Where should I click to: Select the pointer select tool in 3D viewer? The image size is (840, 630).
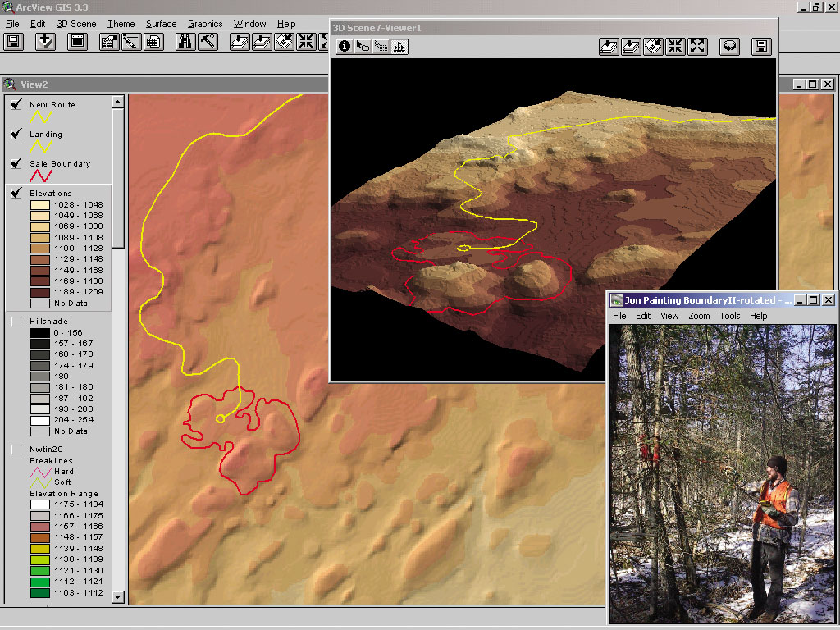[363, 47]
